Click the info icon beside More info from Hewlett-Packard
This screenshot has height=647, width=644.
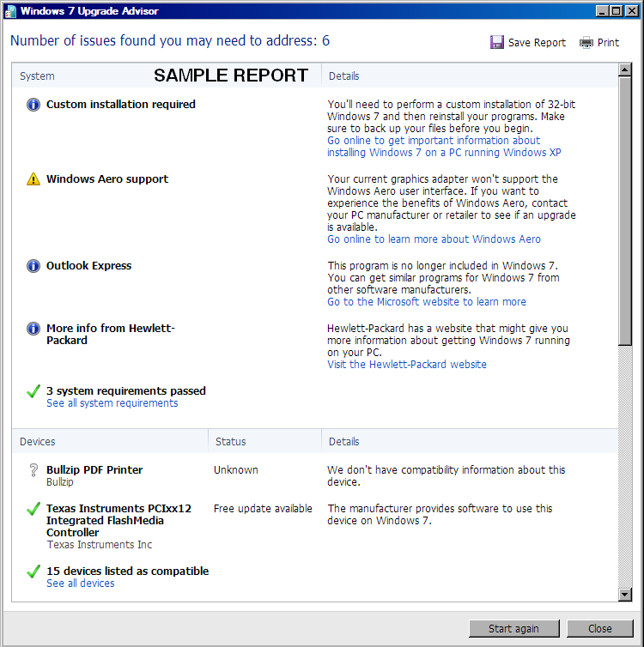point(33,329)
